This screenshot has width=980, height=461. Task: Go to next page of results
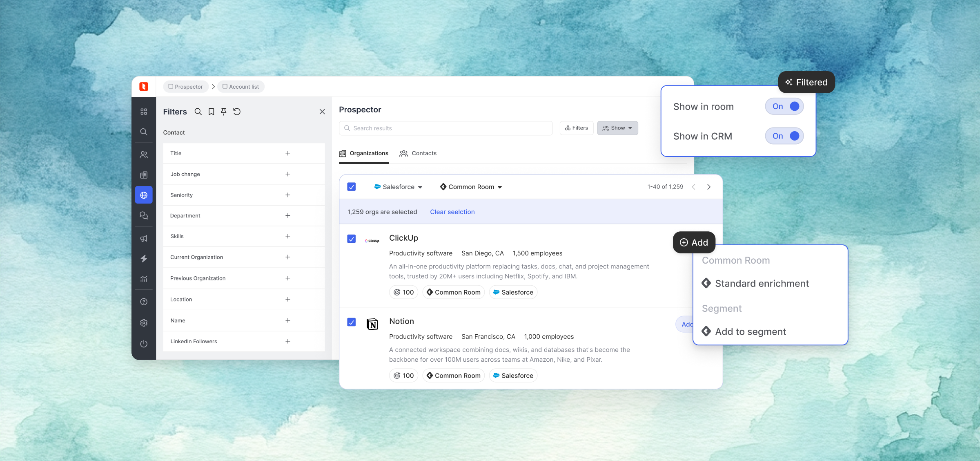[x=709, y=187]
